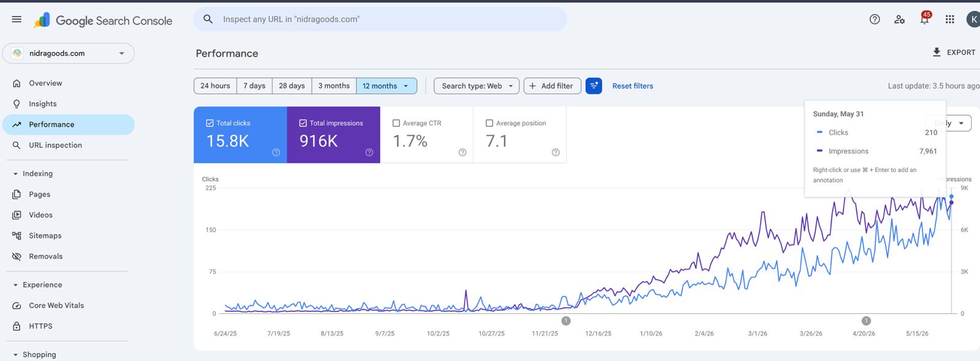Click the highlighted May 31 point on chart
The width and height of the screenshot is (980, 361).
(x=951, y=196)
